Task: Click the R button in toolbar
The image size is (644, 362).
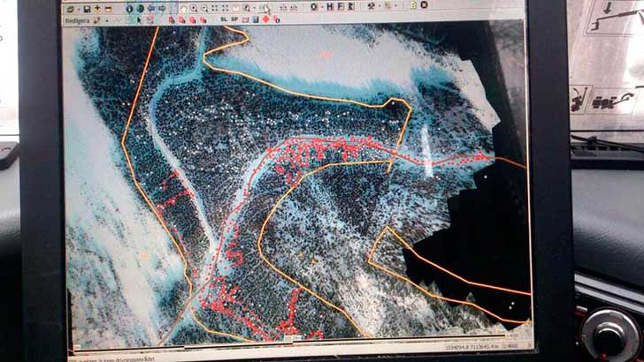Action: (351, 7)
